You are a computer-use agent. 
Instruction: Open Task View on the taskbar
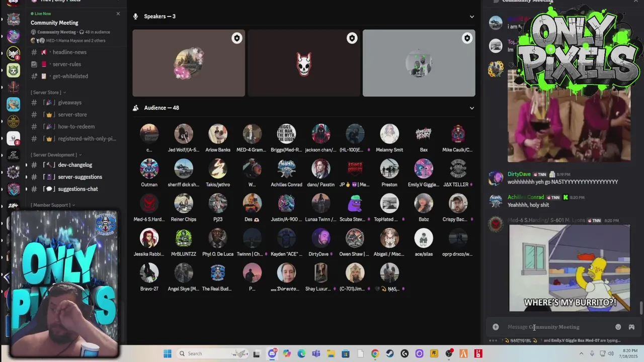257,354
